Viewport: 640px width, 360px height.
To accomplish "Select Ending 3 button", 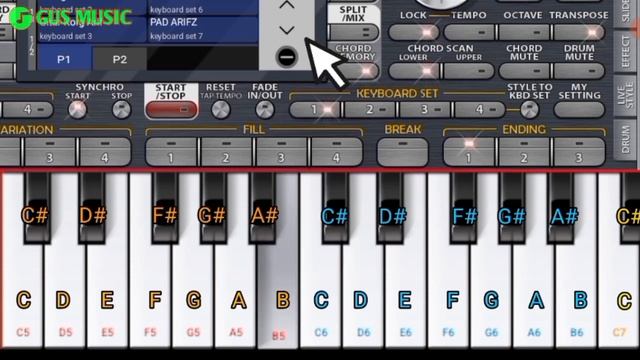I will pos(579,151).
